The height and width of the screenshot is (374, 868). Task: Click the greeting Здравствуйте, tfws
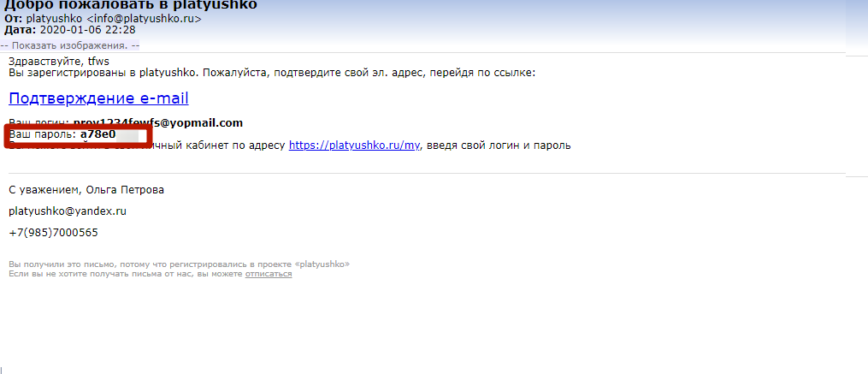tap(59, 62)
